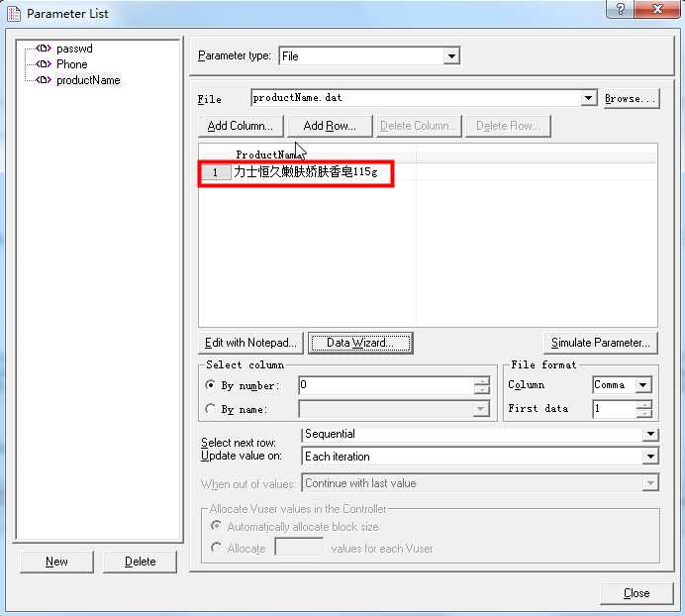Select the By number radio button
This screenshot has width=685, height=616.
point(210,384)
